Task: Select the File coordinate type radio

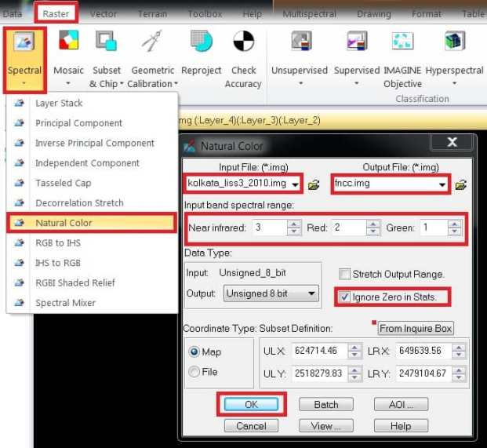Action: click(x=194, y=372)
